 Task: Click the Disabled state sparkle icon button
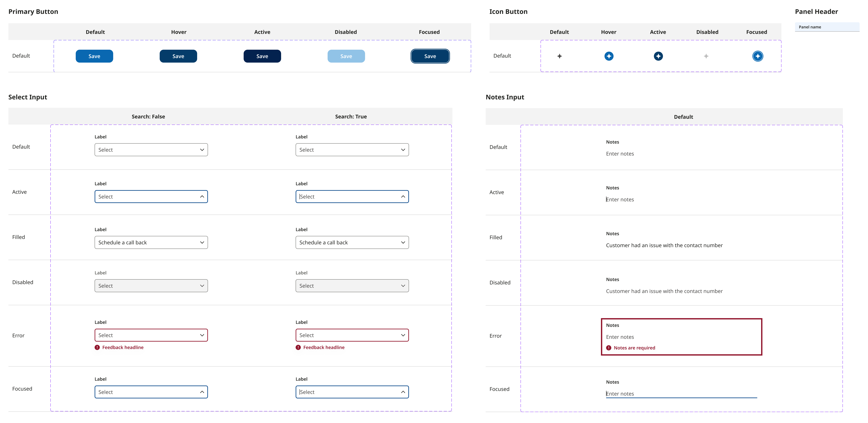pos(706,56)
